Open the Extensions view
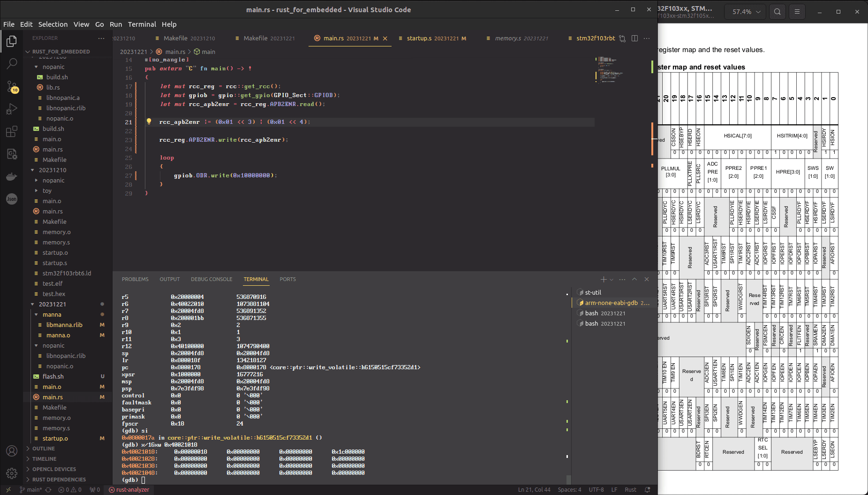Viewport: 868px width, 495px height. click(x=12, y=131)
